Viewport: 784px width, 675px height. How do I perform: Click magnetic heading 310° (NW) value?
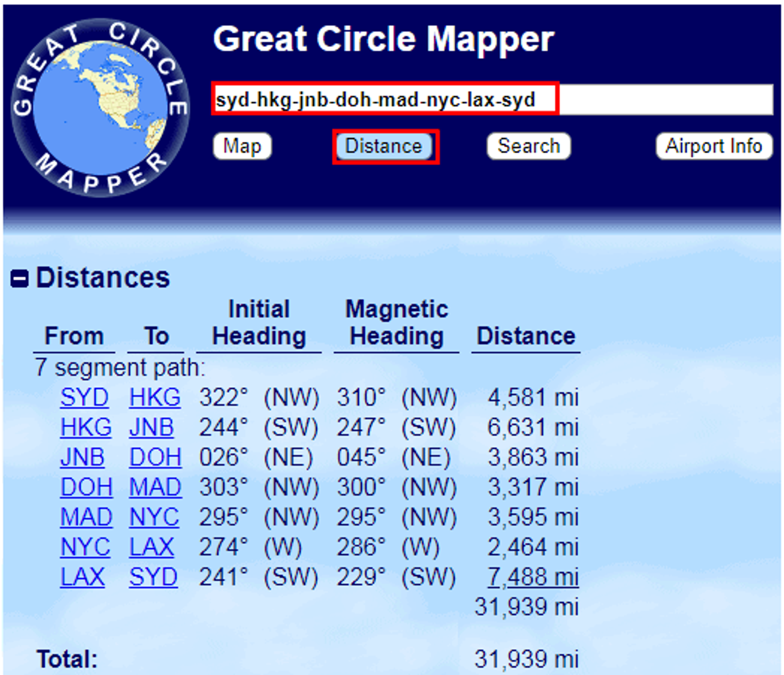pos(397,397)
